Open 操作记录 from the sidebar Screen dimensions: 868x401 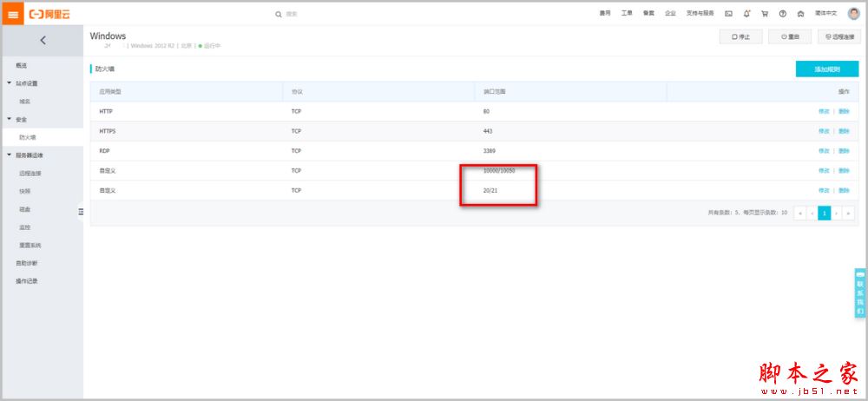pos(27,281)
